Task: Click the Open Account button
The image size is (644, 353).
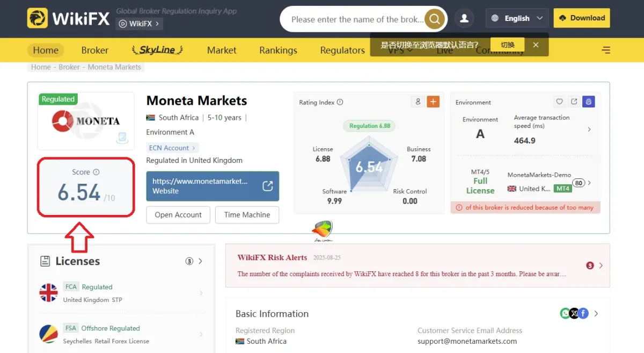Action: [178, 214]
